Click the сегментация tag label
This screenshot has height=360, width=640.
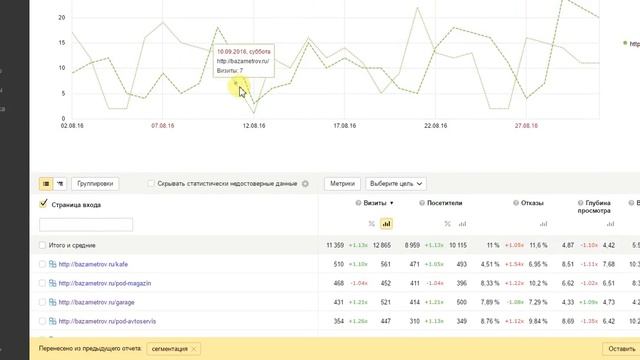pyautogui.click(x=170, y=349)
